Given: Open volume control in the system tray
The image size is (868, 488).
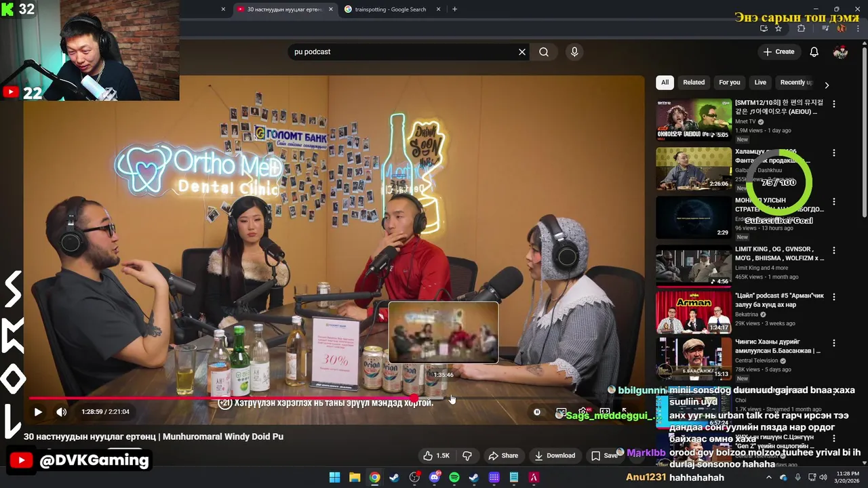Looking at the screenshot, I should (x=823, y=478).
